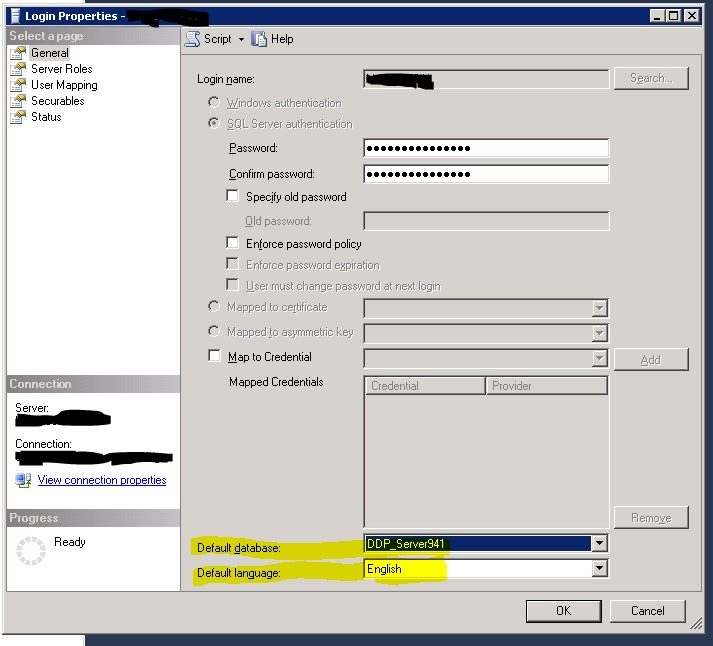Maximize the Login Properties window
Viewport: 713px width, 646px height.
(673, 16)
